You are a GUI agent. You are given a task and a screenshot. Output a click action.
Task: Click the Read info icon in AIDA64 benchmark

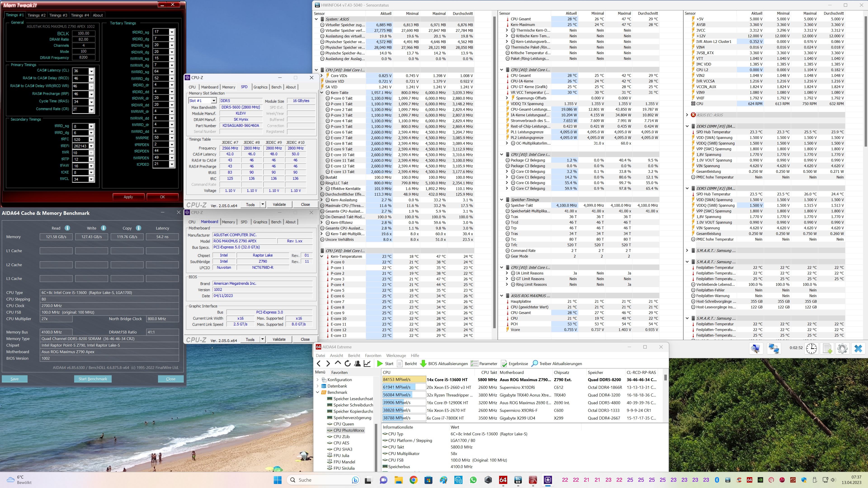(x=67, y=228)
